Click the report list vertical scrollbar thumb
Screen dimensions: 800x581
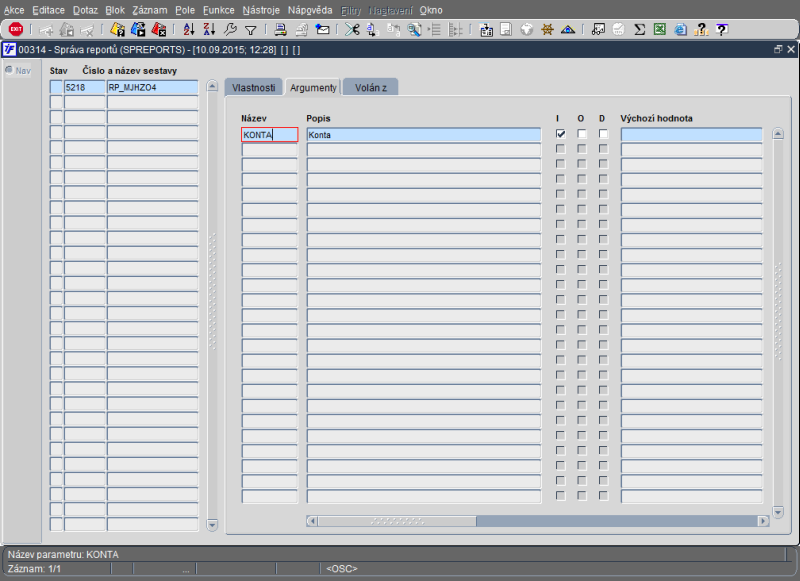point(212,291)
